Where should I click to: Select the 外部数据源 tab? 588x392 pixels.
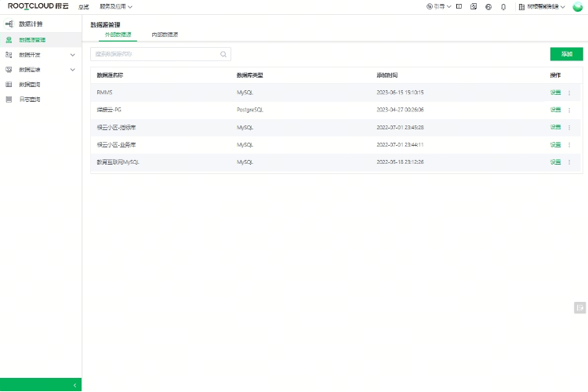pos(118,34)
